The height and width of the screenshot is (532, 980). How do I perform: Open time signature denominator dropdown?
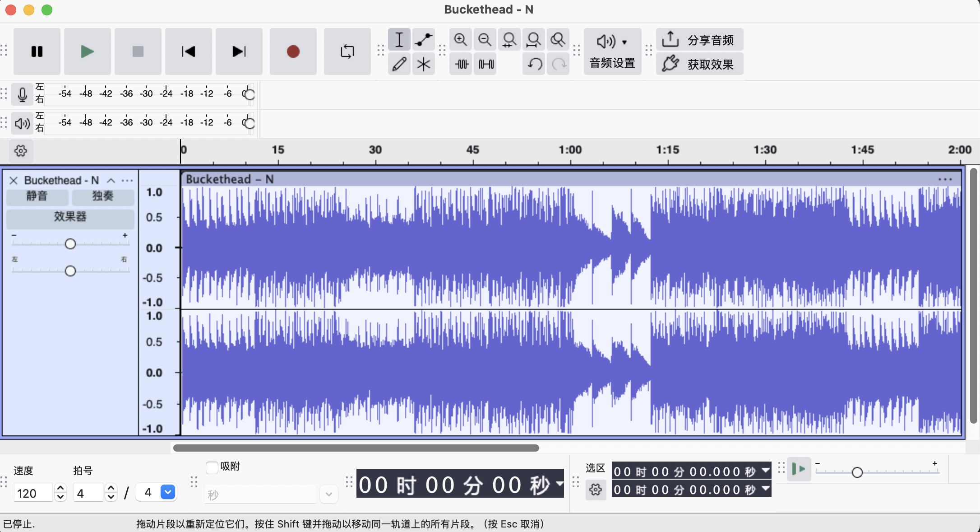tap(168, 492)
